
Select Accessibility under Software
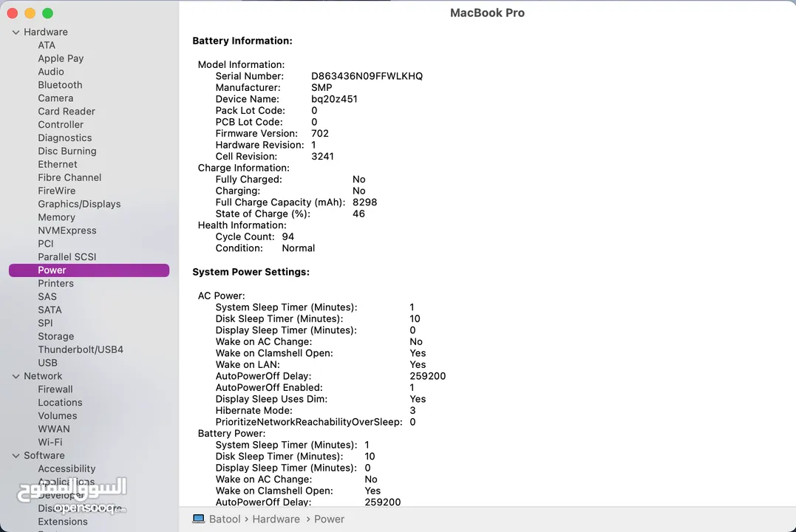67,468
